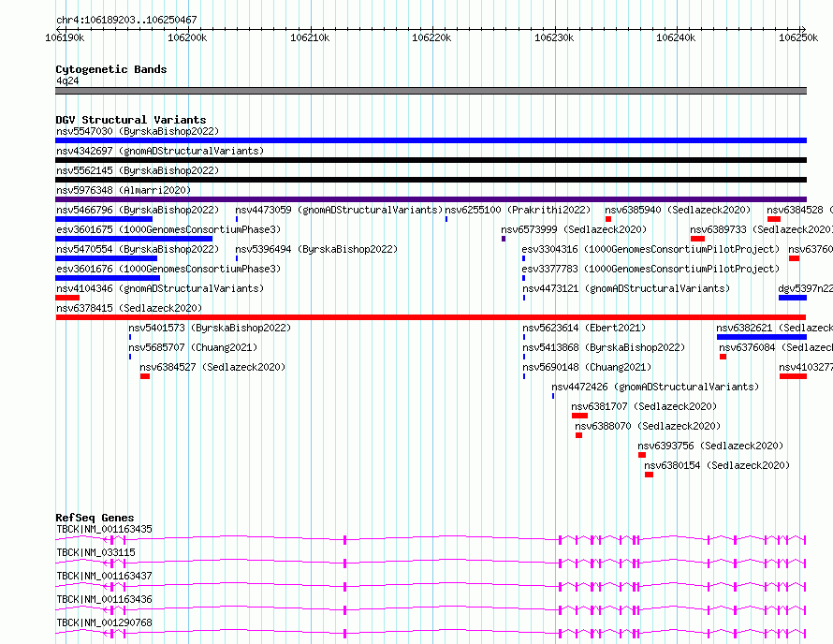Click the red marker under nsv6385940
Image resolution: width=833 pixels, height=644 pixels.
(608, 219)
